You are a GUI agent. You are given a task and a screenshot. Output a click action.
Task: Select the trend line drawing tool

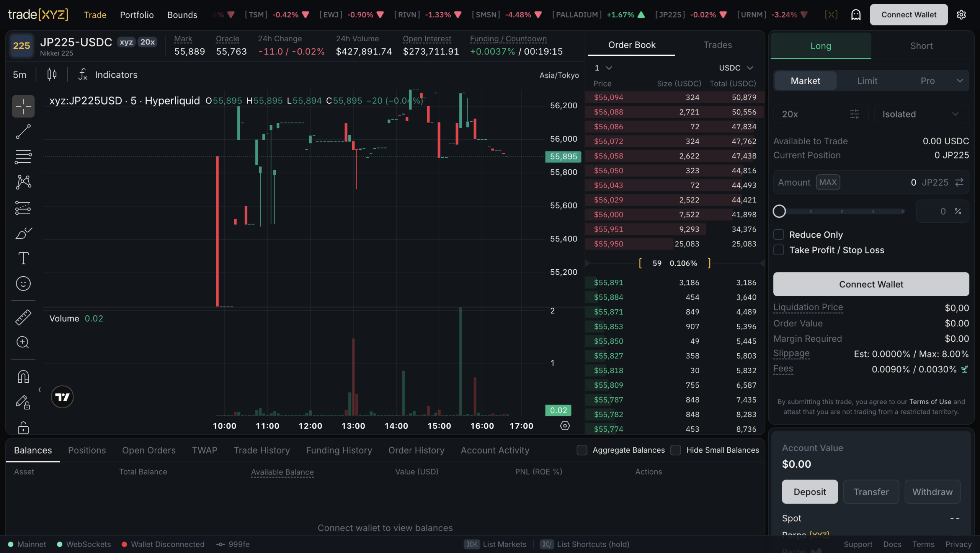click(23, 131)
